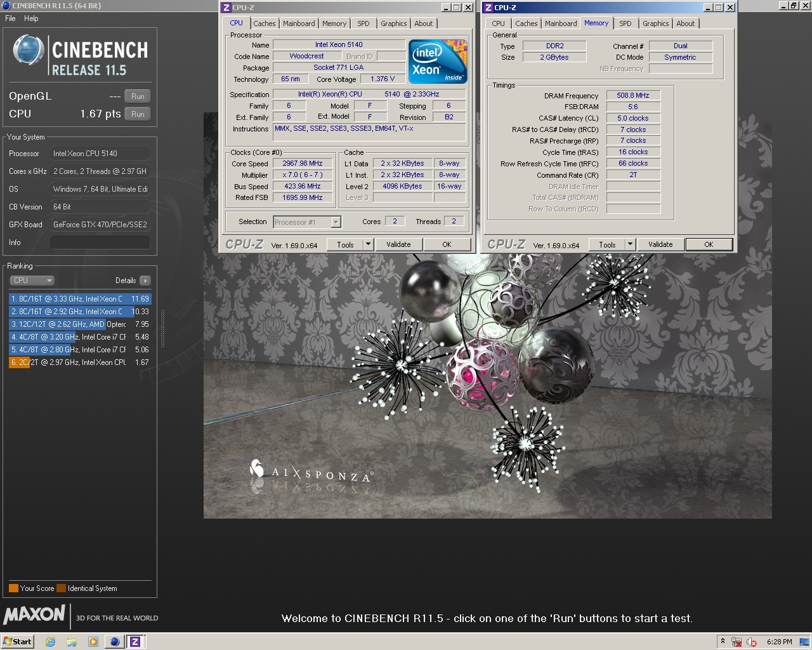Viewport: 812px width, 650px height.
Task: Switch to Caches tab in left CPU-Z
Action: (x=265, y=23)
